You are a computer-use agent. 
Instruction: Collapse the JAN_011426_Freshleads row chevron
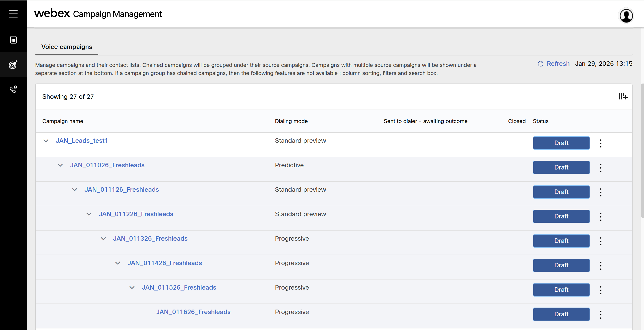tap(117, 263)
